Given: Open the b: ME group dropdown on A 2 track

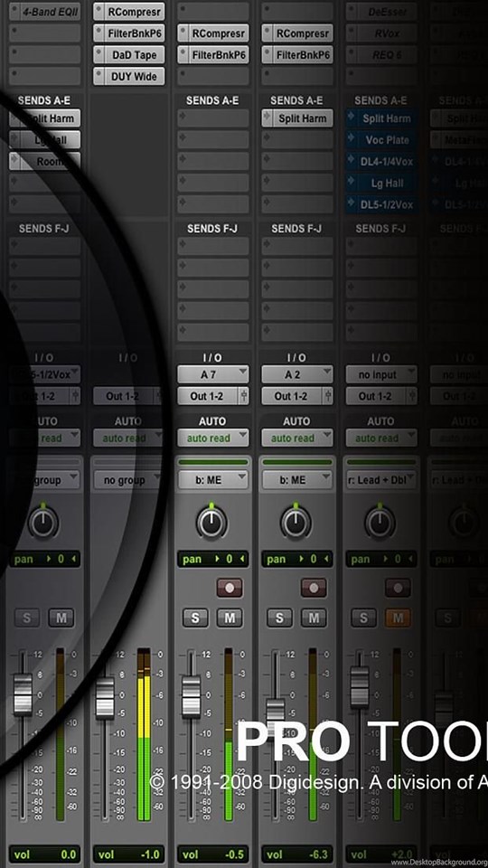Looking at the screenshot, I should 297,479.
